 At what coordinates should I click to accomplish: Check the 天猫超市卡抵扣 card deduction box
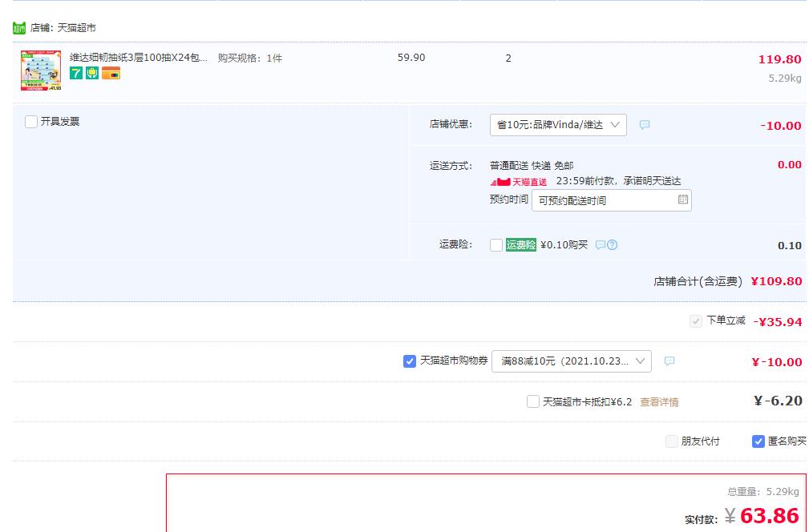pos(533,401)
